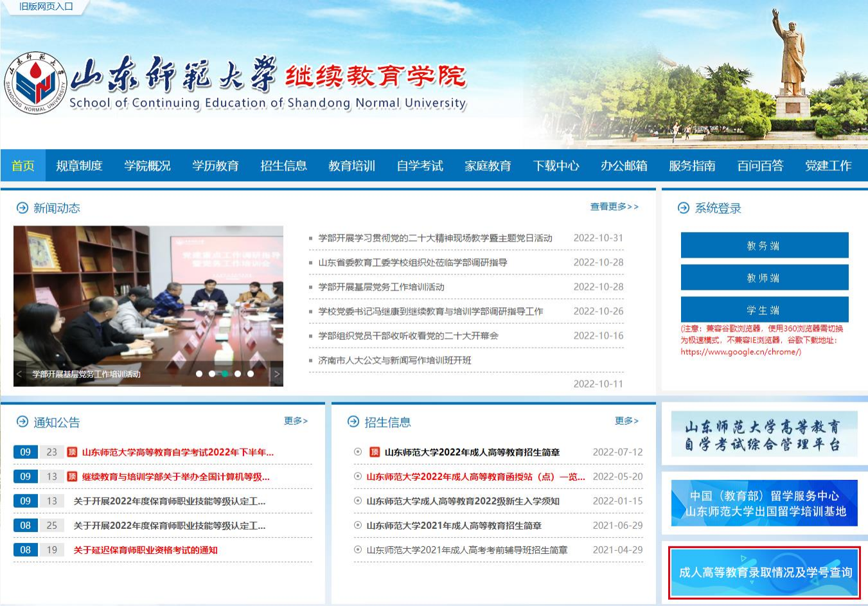The width and height of the screenshot is (868, 606).
Task: Click the arrow icon beside 新闻动态
Action: tap(22, 208)
